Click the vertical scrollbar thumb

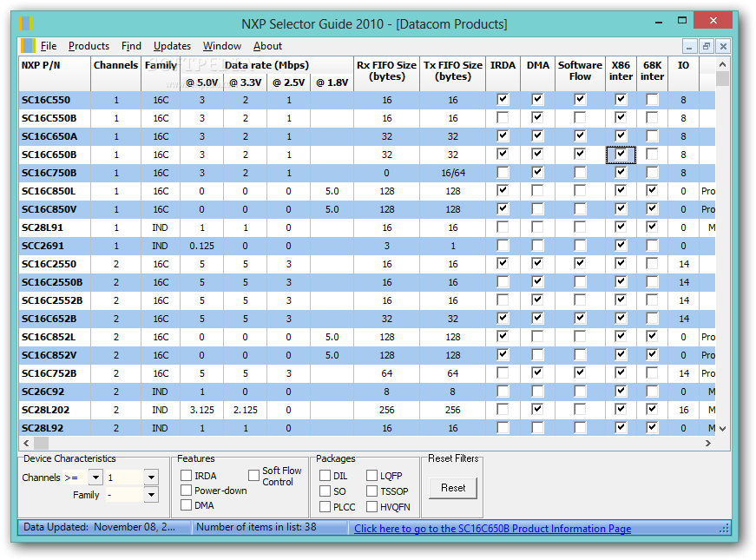[x=722, y=78]
